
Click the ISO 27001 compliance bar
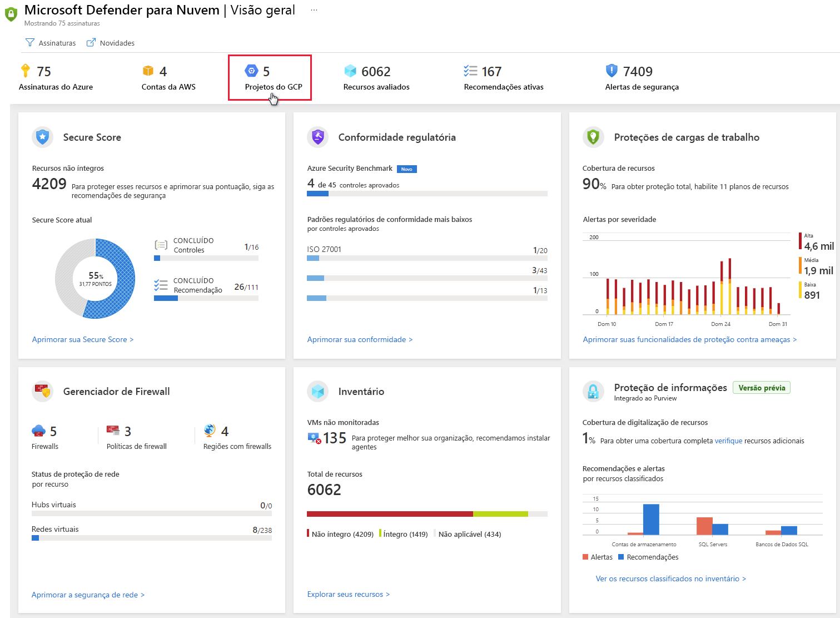(x=427, y=258)
